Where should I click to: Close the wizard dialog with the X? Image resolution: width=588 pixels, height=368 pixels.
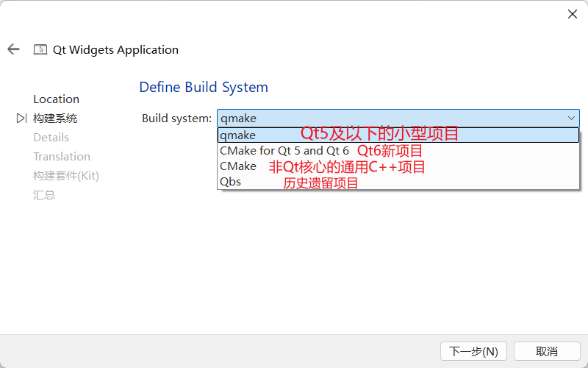tap(573, 14)
